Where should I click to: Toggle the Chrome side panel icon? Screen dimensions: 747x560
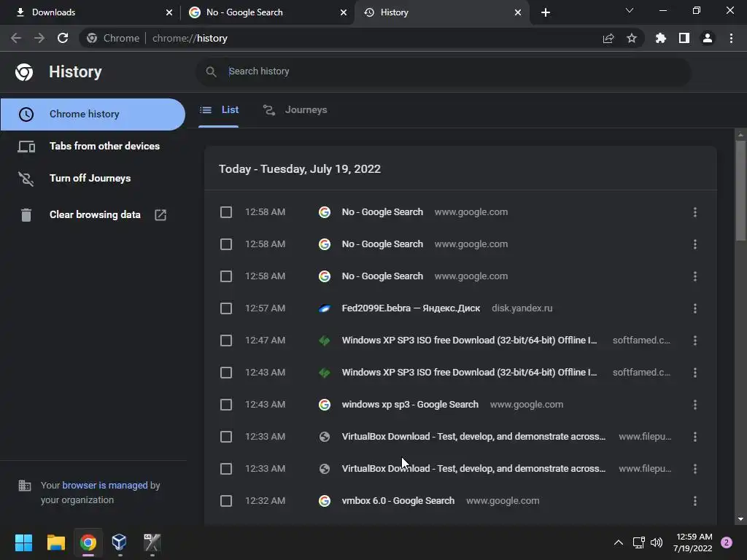684,38
